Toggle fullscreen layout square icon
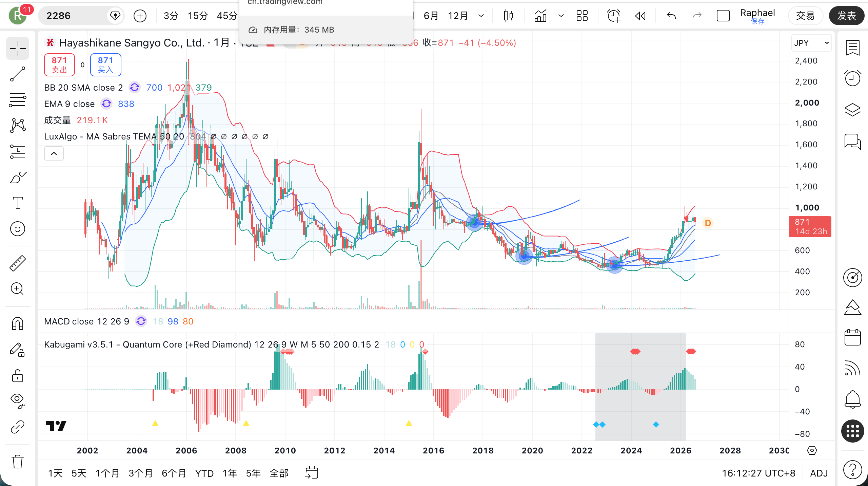868x486 pixels. tap(723, 16)
